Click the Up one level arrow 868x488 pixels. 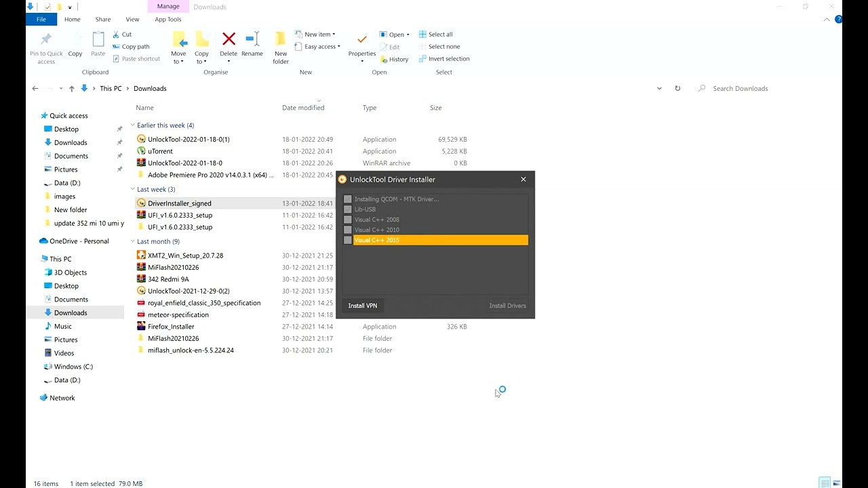click(x=71, y=88)
